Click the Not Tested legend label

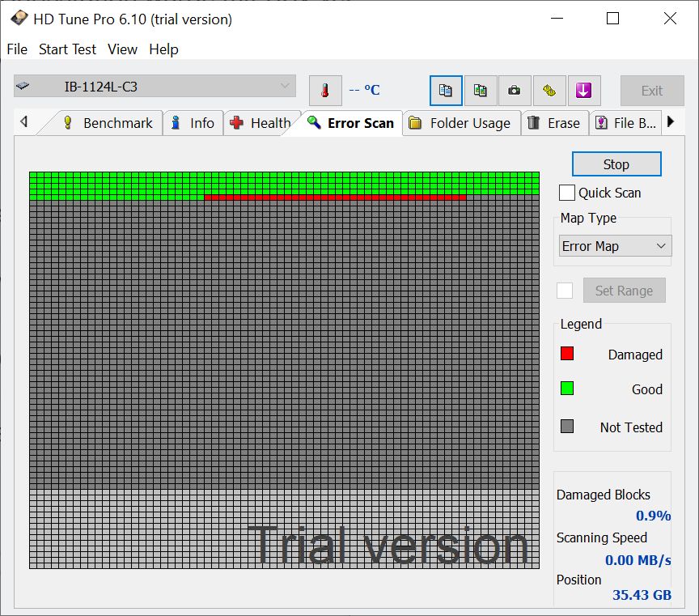[x=631, y=427]
